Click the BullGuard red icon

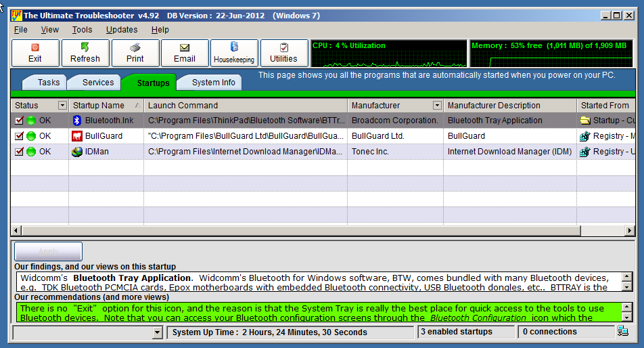[77, 136]
